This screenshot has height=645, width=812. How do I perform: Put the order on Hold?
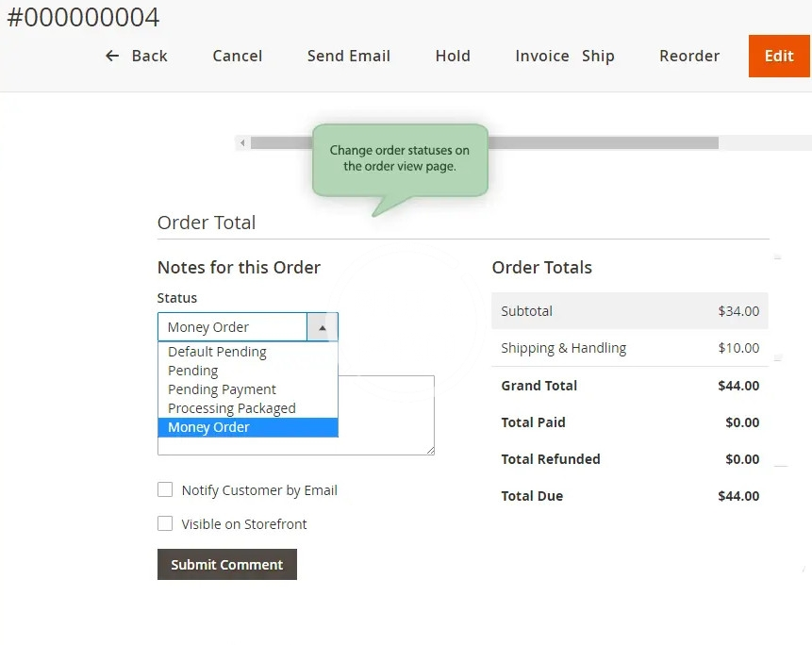tap(453, 56)
